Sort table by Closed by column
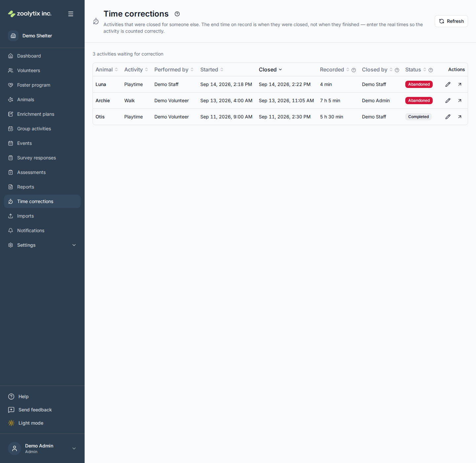The image size is (476, 463). click(377, 69)
